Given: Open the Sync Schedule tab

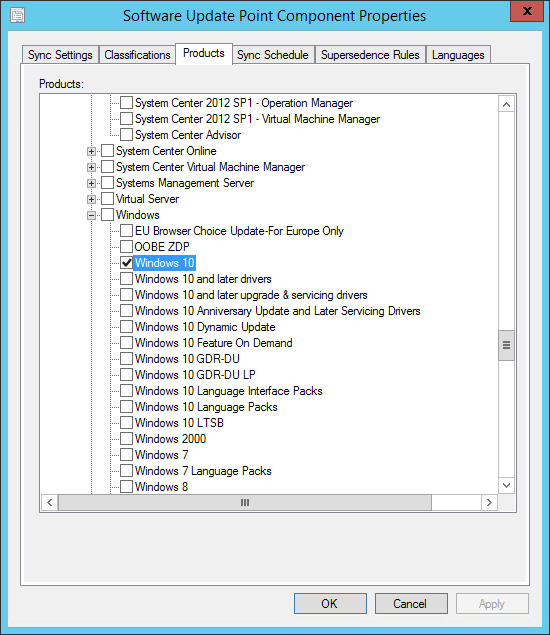Looking at the screenshot, I should coord(273,55).
